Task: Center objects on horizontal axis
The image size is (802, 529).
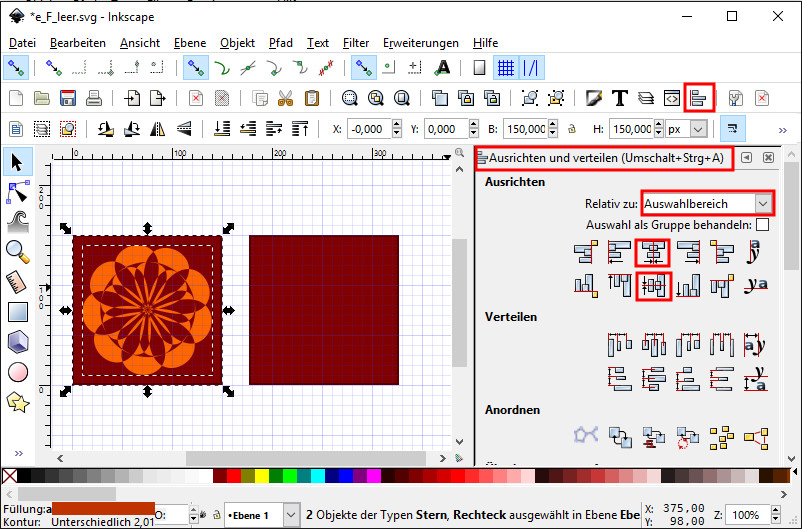Action: pyautogui.click(x=653, y=285)
